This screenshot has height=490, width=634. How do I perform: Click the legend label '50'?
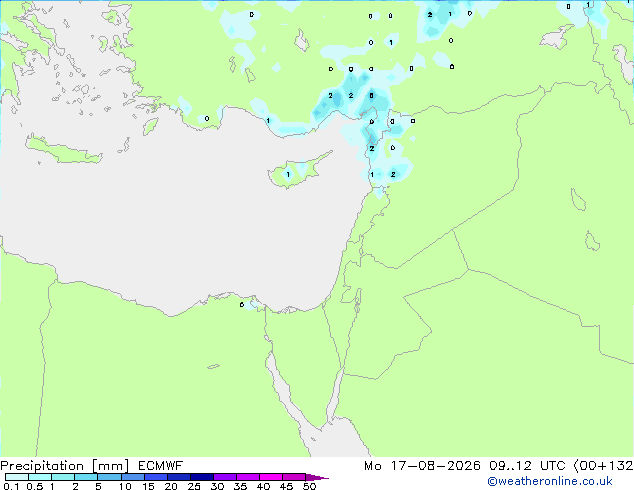click(310, 486)
